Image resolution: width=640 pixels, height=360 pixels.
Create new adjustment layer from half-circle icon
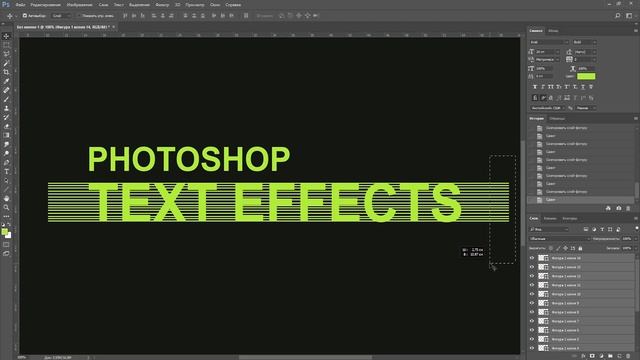tap(601, 356)
